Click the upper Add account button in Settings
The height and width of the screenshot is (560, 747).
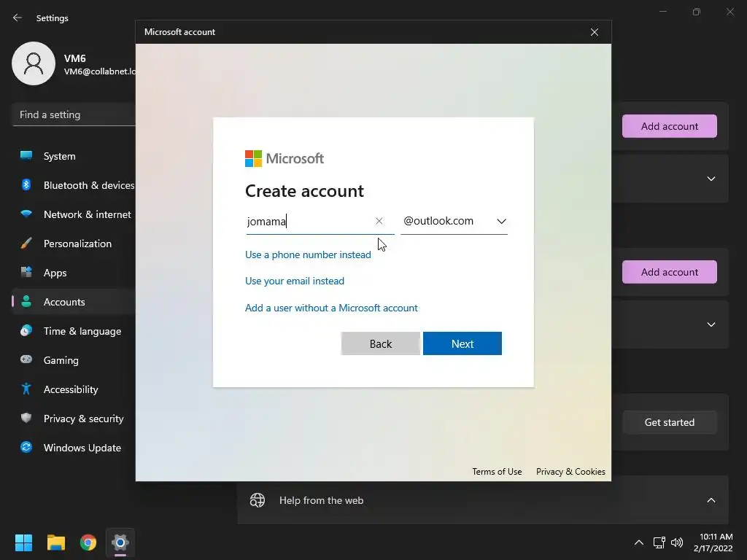(x=670, y=126)
